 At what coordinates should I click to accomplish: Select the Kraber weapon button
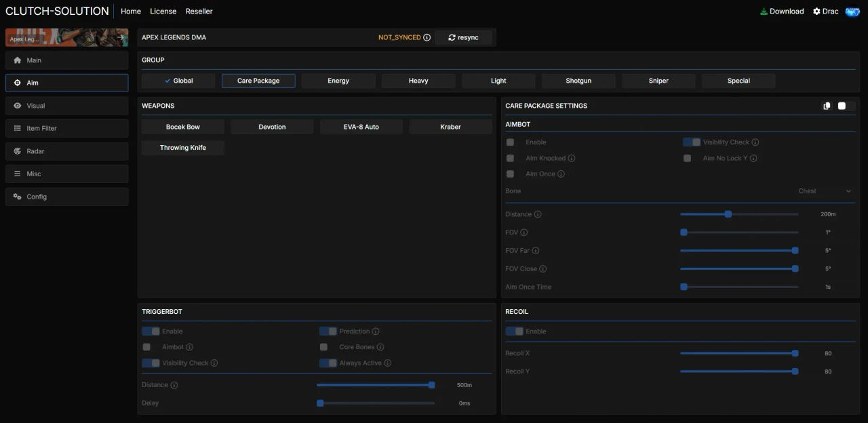pyautogui.click(x=450, y=127)
